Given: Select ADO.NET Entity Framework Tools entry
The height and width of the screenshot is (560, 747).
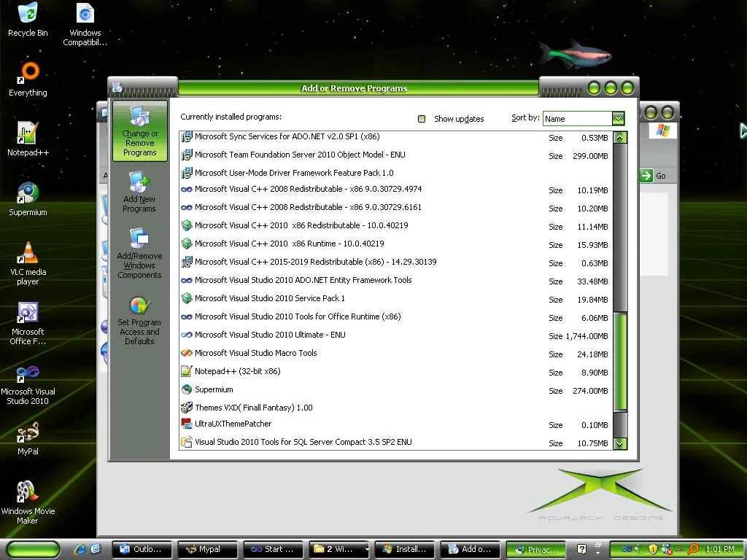Looking at the screenshot, I should click(395, 281).
